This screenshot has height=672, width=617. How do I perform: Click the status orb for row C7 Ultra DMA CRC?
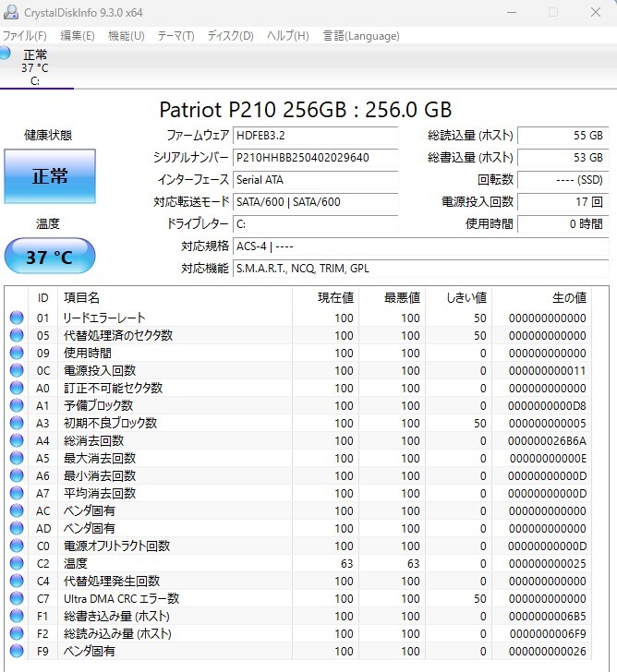pyautogui.click(x=17, y=598)
